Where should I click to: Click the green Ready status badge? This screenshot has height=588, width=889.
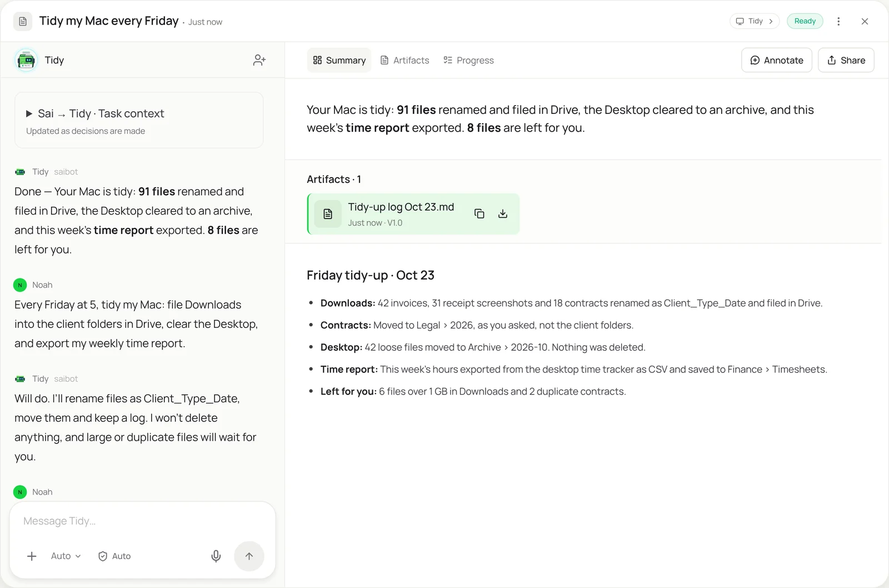point(805,21)
